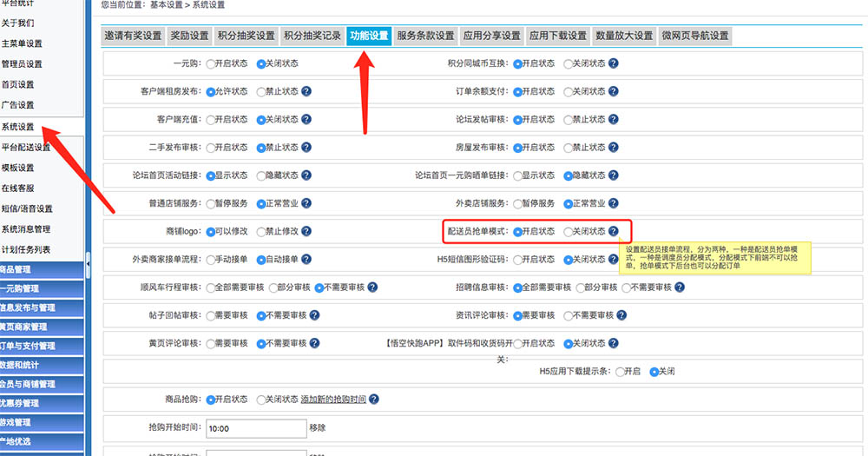
Task: Click help icon for 配送员抢单模式
Action: click(x=614, y=232)
